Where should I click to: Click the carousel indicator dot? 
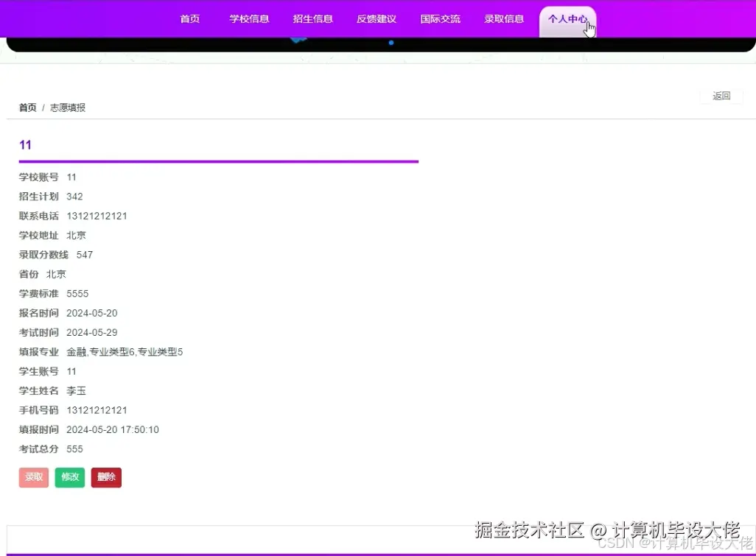[391, 43]
